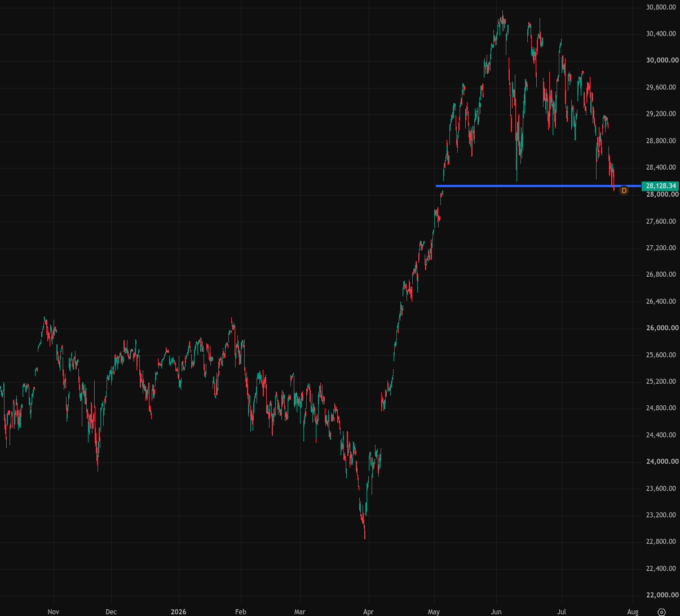Click the May label on time axis
680x616 pixels.
pyautogui.click(x=434, y=612)
